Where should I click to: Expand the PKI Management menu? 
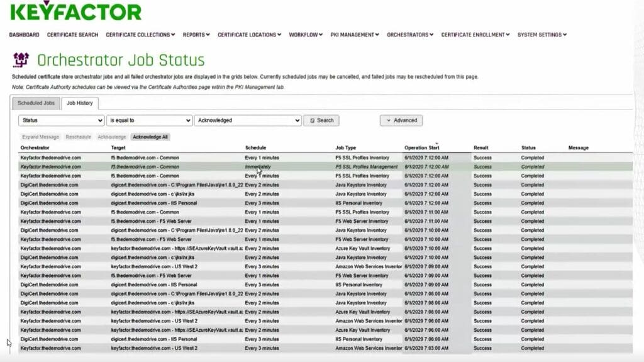pyautogui.click(x=355, y=35)
